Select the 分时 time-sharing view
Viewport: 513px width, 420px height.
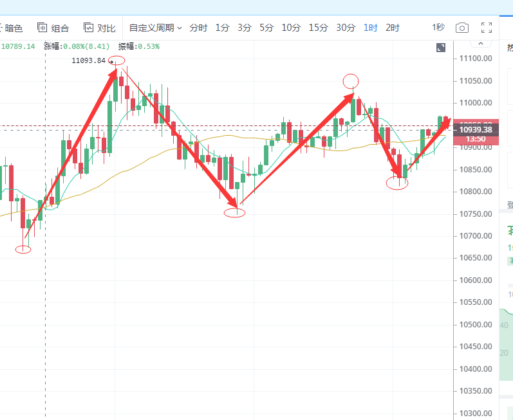[198, 28]
